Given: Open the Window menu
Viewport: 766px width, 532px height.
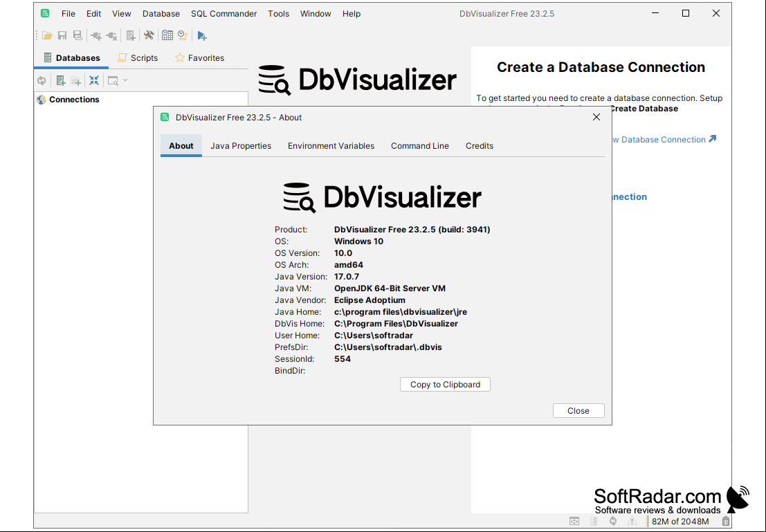Looking at the screenshot, I should point(316,14).
